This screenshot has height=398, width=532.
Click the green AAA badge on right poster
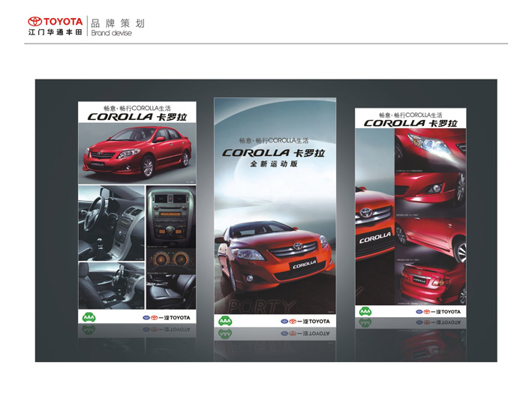point(365,312)
